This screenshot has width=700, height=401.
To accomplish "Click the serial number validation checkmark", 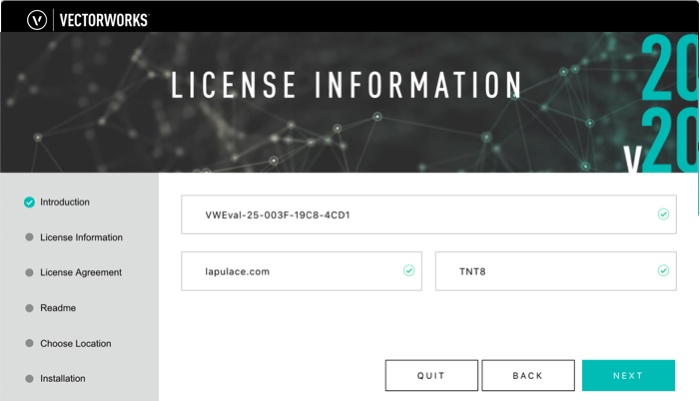I will click(x=663, y=214).
